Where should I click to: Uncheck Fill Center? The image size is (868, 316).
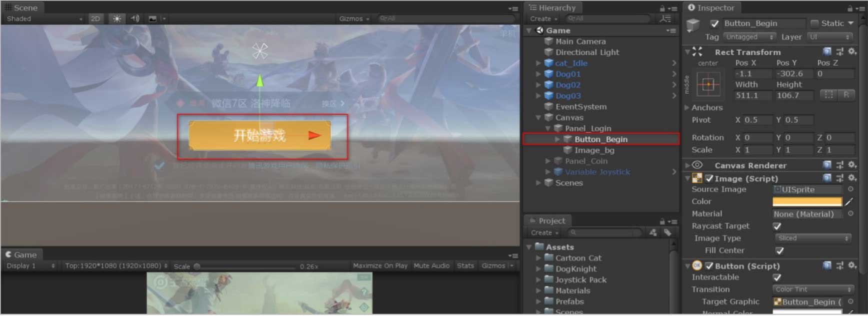point(779,250)
